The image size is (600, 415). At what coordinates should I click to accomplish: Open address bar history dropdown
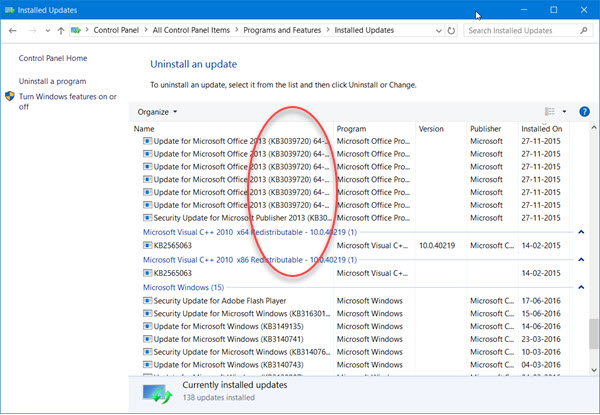click(x=439, y=31)
